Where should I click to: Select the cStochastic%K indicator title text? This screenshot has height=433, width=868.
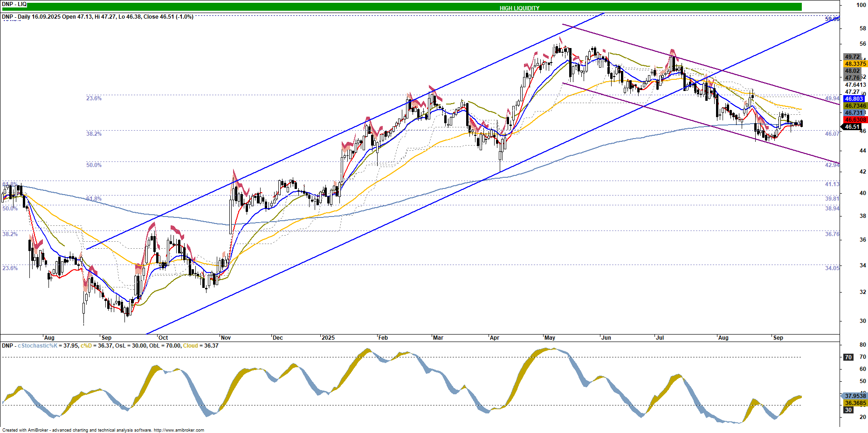(x=38, y=346)
